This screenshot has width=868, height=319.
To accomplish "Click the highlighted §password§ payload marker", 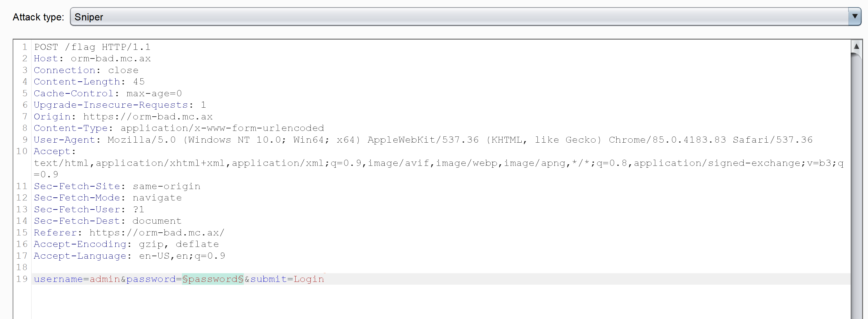I will click(213, 279).
